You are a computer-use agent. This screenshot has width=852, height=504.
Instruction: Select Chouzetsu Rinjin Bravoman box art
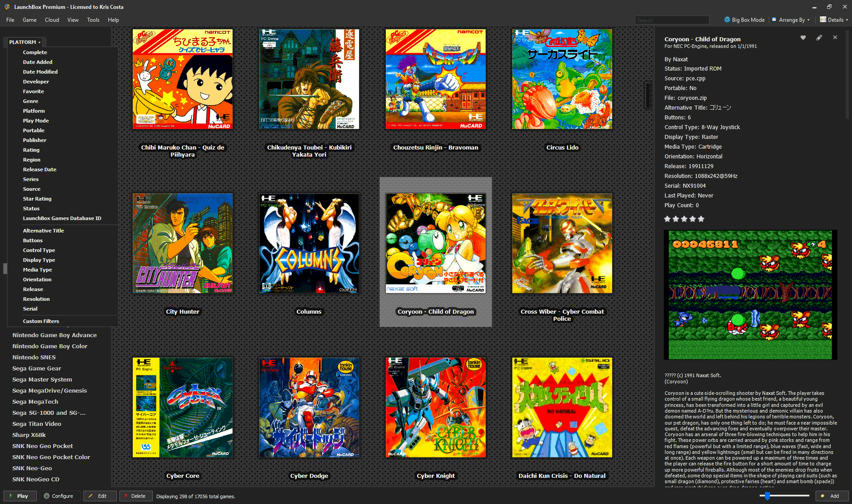436,79
